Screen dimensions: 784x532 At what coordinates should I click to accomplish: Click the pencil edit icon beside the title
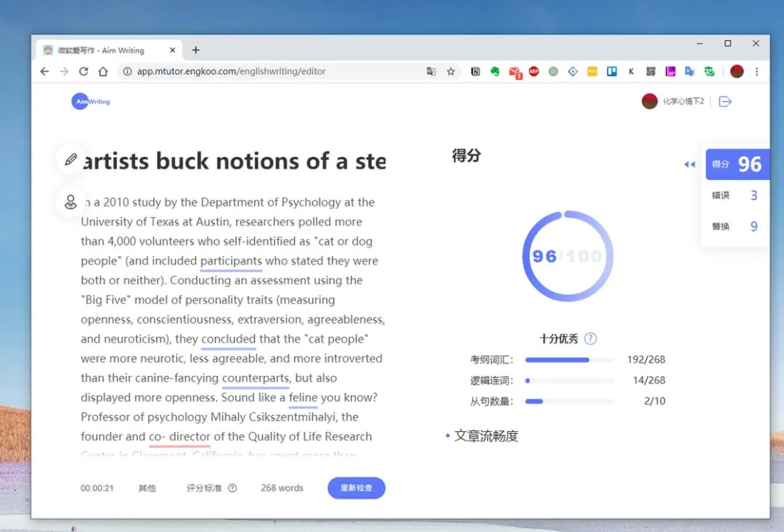coord(70,160)
